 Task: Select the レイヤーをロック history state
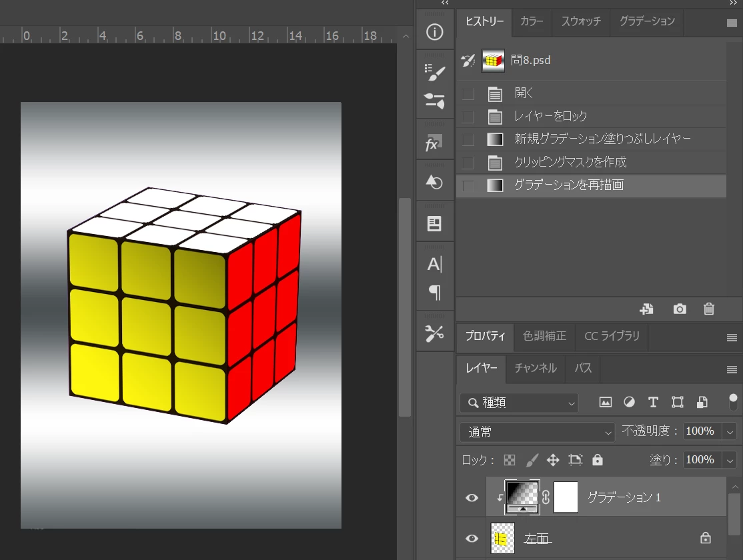coord(591,116)
